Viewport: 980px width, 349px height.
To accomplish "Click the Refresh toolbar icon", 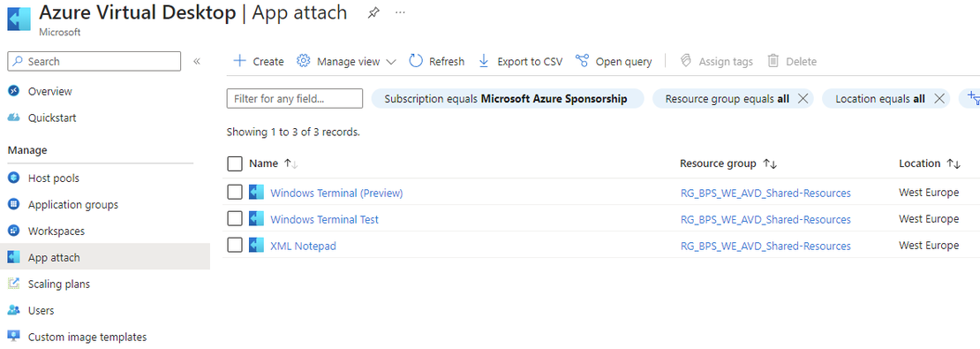I will pos(416,61).
